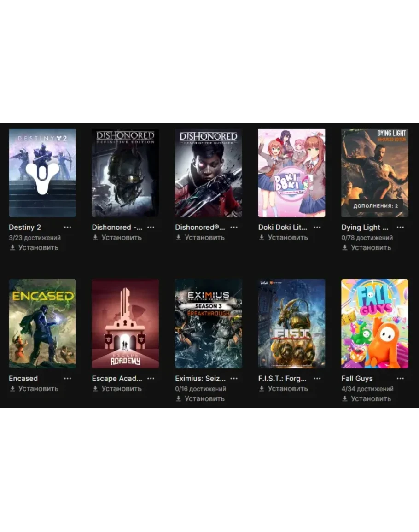This screenshot has height=532, width=419.
Task: Open the Eximius: Seiz... title link
Action: pyautogui.click(x=200, y=378)
